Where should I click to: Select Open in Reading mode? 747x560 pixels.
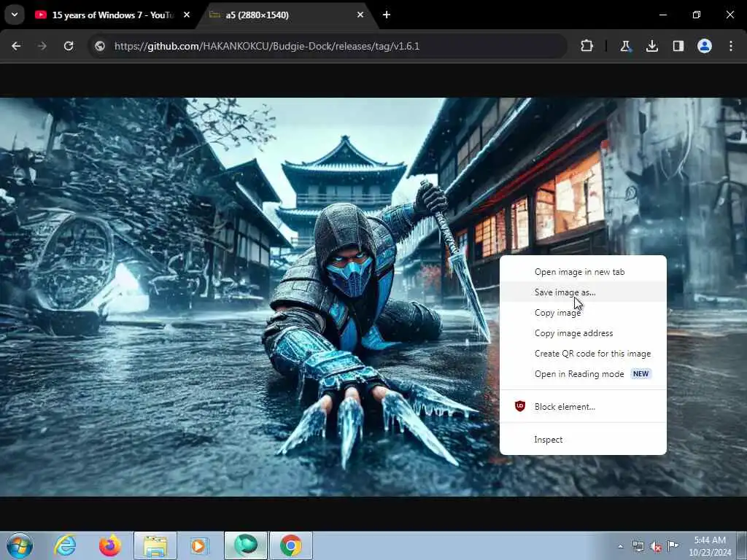tap(583, 374)
